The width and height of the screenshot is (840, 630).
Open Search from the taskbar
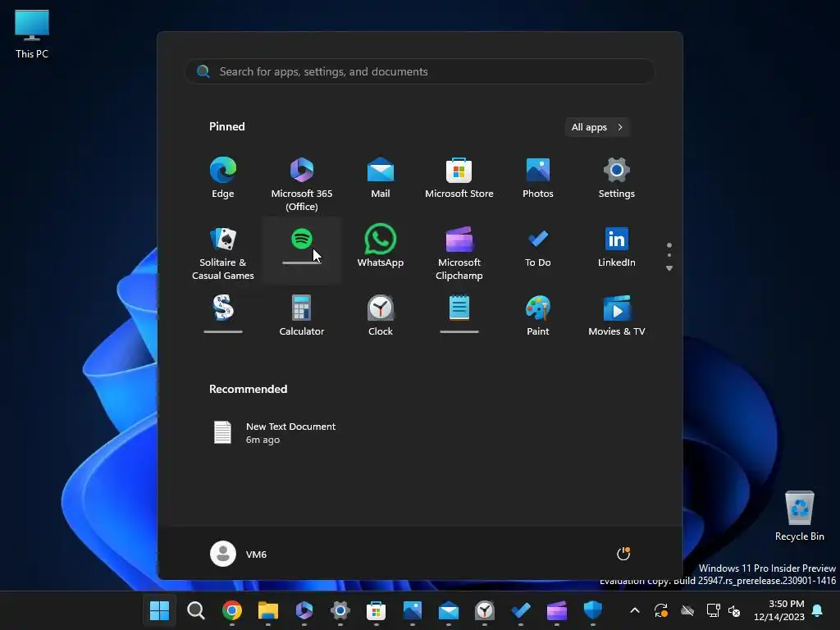coord(195,610)
